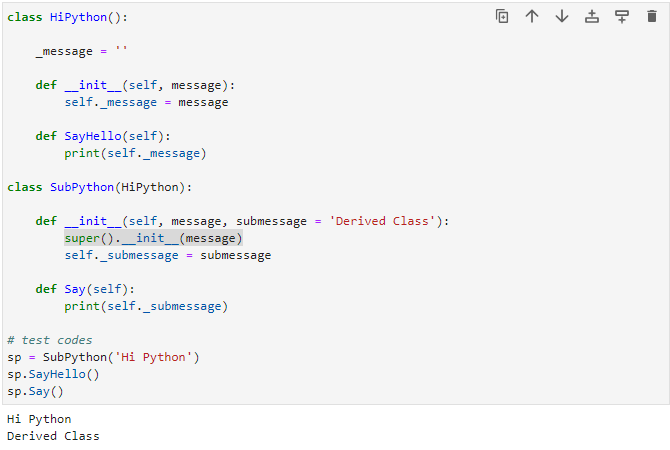Image resolution: width=670 pixels, height=450 pixels.
Task: Insert a cell above this one
Action: [x=592, y=17]
